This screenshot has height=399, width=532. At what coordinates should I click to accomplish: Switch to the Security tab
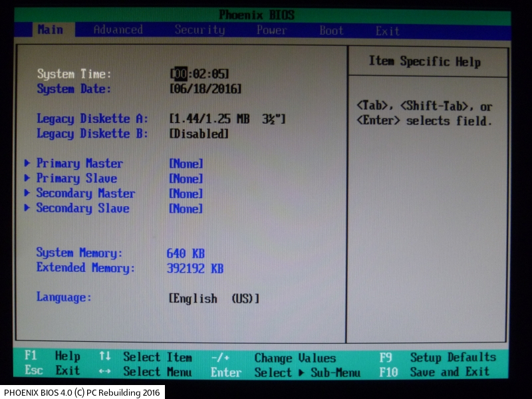point(199,30)
